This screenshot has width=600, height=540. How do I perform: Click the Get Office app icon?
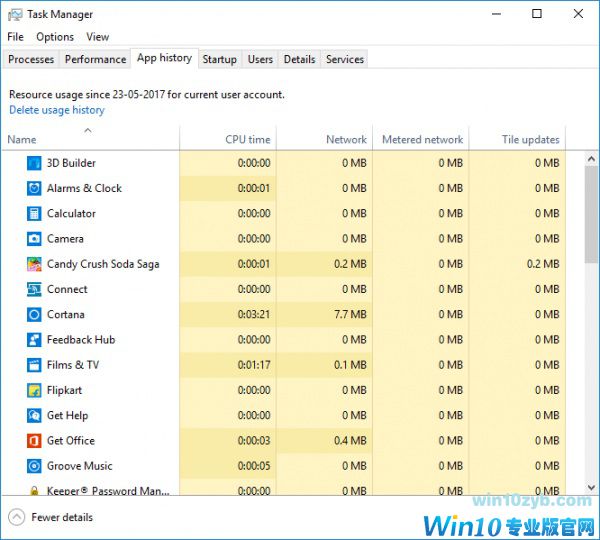[x=34, y=441]
